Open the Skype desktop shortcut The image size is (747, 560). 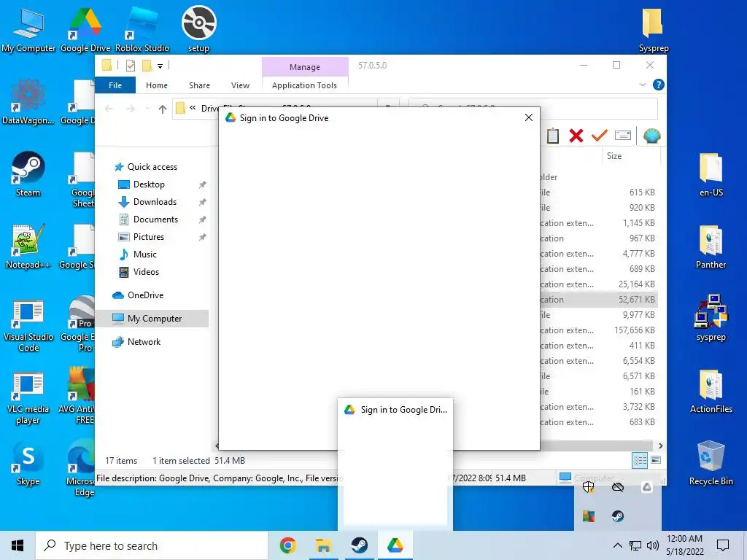[28, 463]
